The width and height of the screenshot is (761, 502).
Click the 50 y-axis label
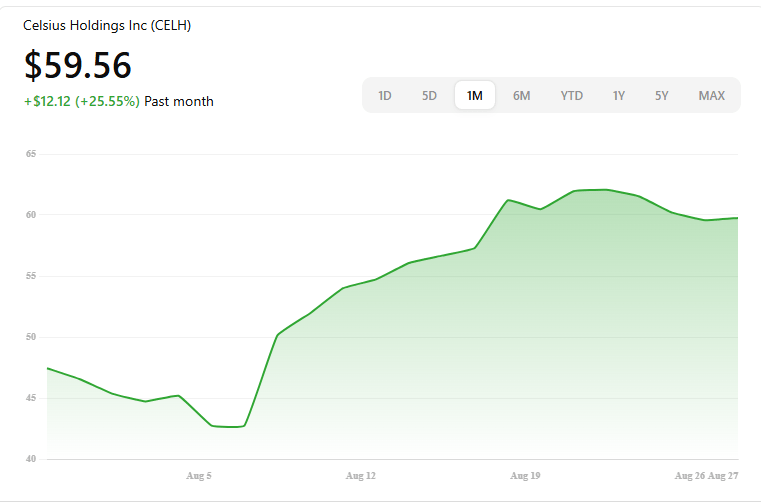[x=31, y=337]
